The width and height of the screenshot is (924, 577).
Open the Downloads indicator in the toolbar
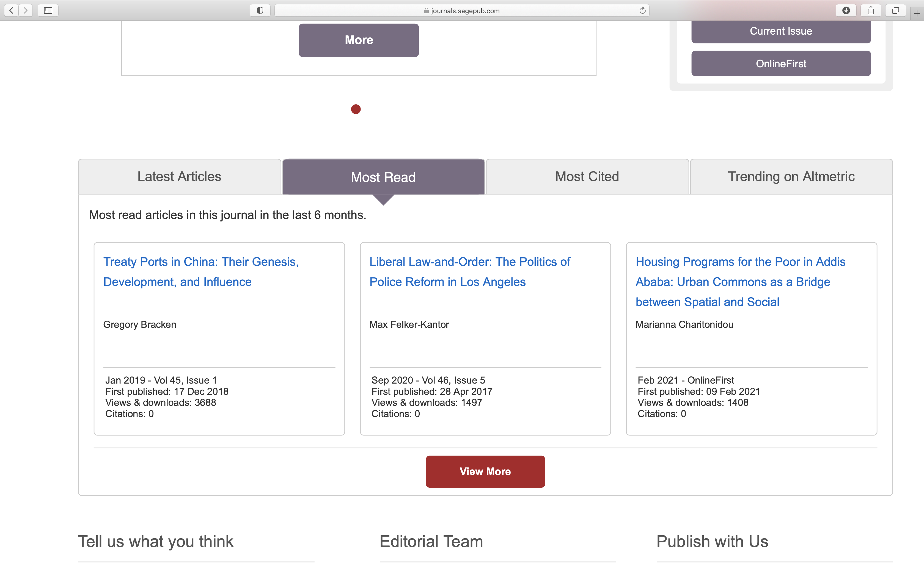(x=846, y=10)
